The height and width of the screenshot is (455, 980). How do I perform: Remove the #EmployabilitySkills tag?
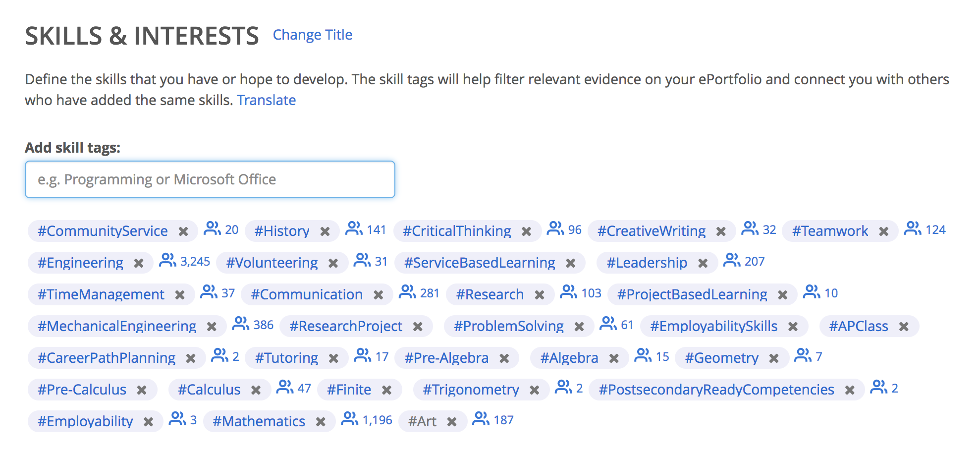pos(793,327)
